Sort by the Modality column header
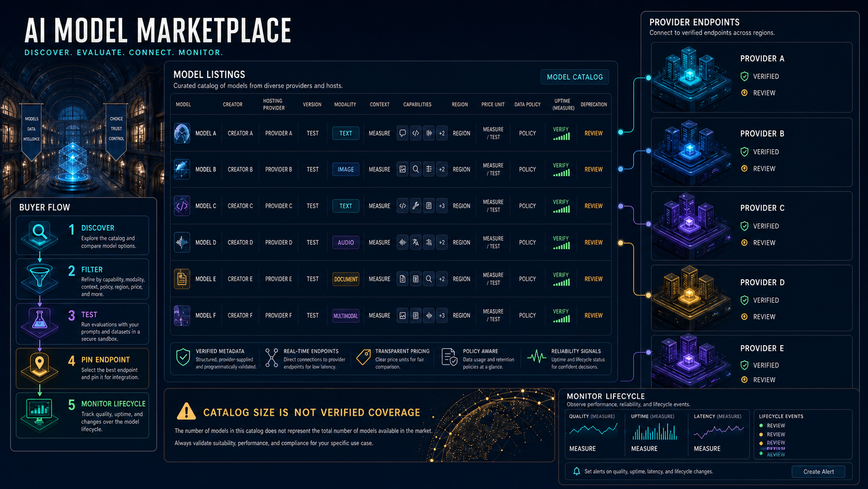Screen dimensions: 868x489 [345, 104]
